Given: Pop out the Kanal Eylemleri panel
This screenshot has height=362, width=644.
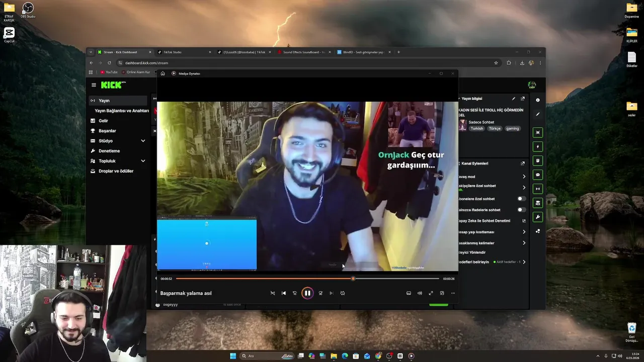Looking at the screenshot, I should (523, 163).
